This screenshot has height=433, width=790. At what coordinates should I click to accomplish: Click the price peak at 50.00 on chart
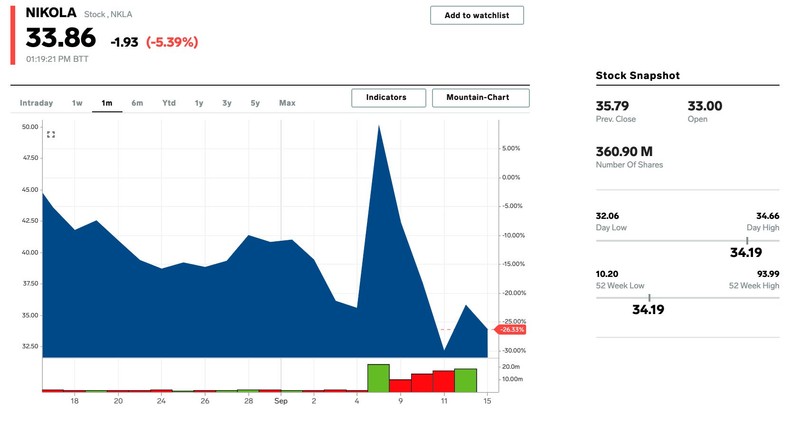tap(379, 127)
